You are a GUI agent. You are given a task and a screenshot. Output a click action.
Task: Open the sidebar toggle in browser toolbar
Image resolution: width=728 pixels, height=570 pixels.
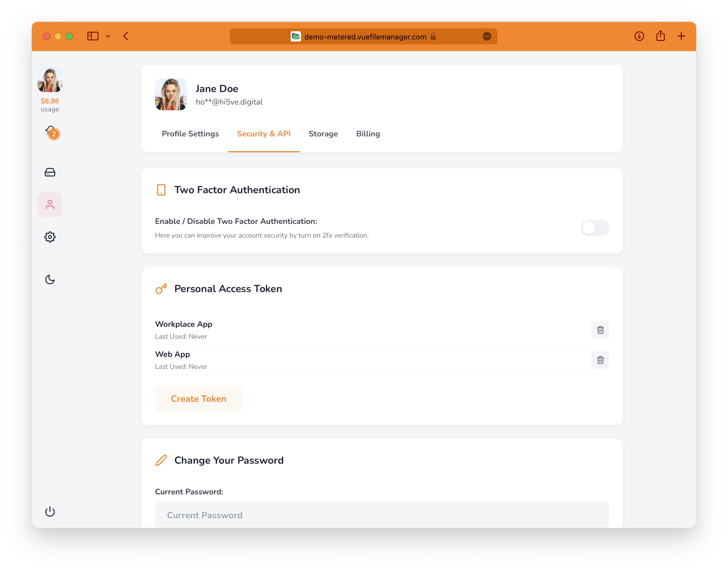pos(93,36)
